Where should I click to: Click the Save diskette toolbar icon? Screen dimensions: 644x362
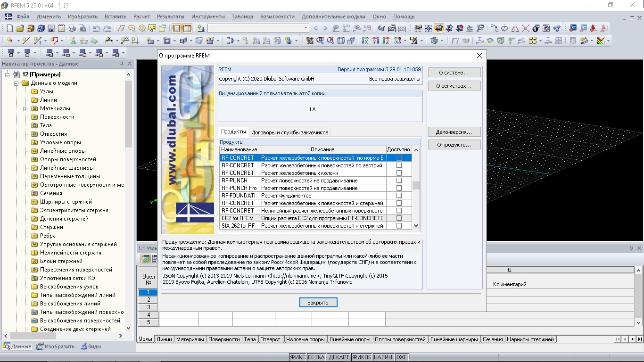point(51,28)
